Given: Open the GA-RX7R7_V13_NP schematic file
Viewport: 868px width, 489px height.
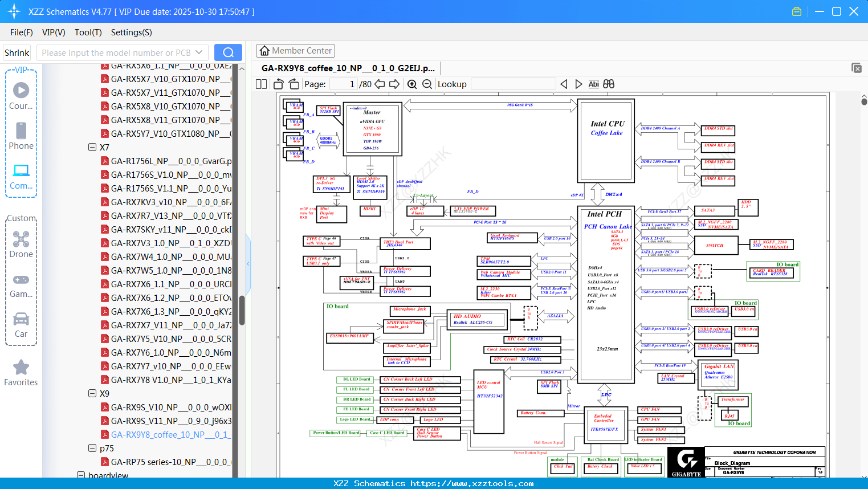Looking at the screenshot, I should click(171, 215).
